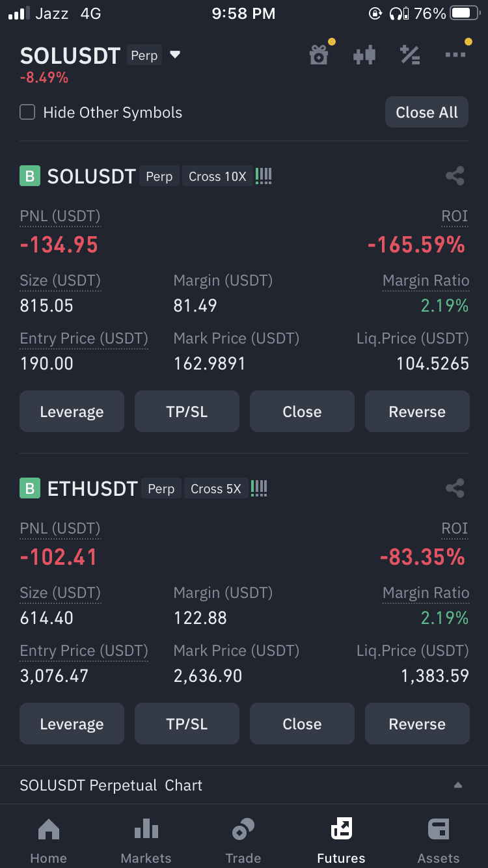Tap ETHUSDT position ADL indicator bars
This screenshot has height=868, width=488.
click(x=259, y=488)
